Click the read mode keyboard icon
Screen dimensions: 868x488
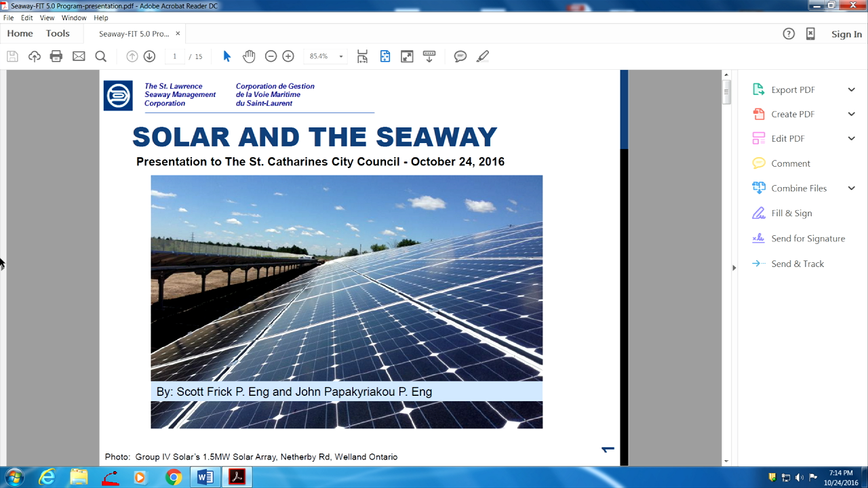click(429, 56)
